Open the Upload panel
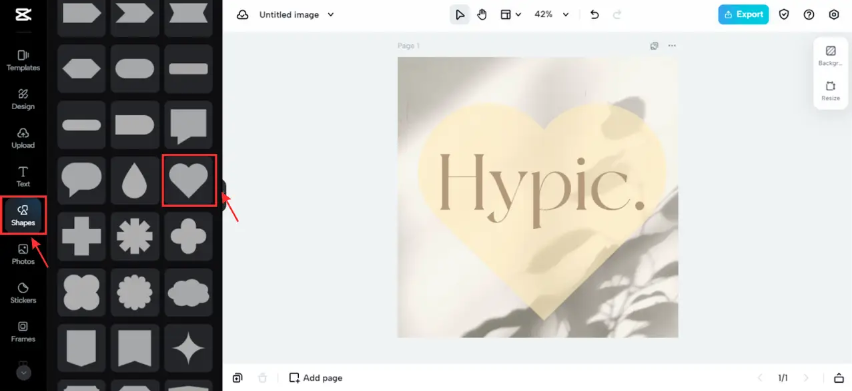The image size is (852, 391). 23,138
